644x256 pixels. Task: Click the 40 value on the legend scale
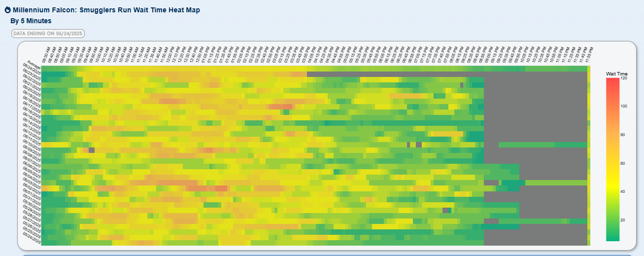tap(623, 191)
